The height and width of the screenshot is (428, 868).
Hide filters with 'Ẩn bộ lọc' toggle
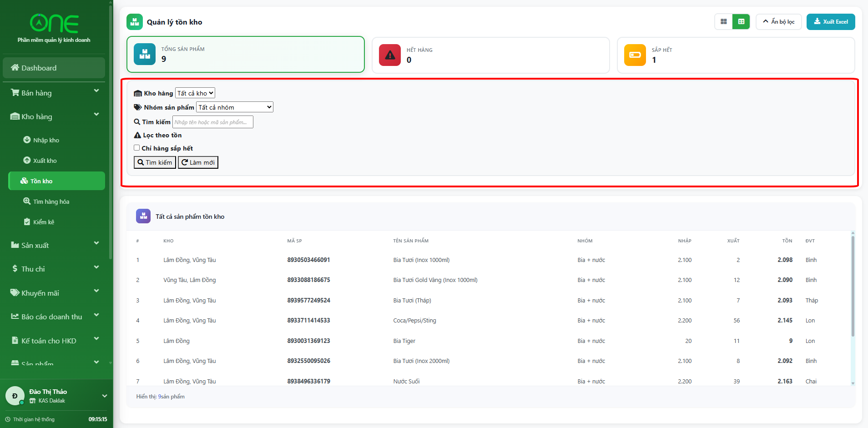coord(778,22)
